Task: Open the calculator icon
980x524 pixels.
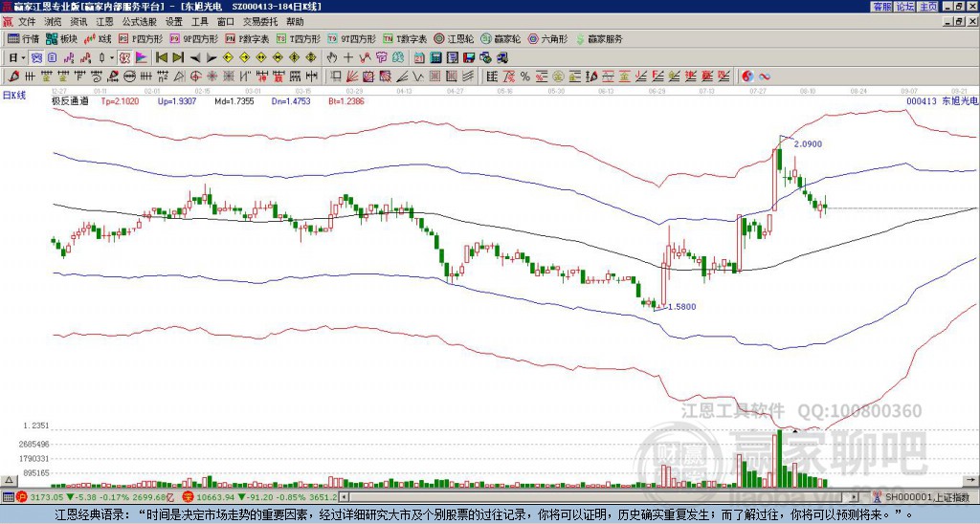Action: pyautogui.click(x=436, y=58)
